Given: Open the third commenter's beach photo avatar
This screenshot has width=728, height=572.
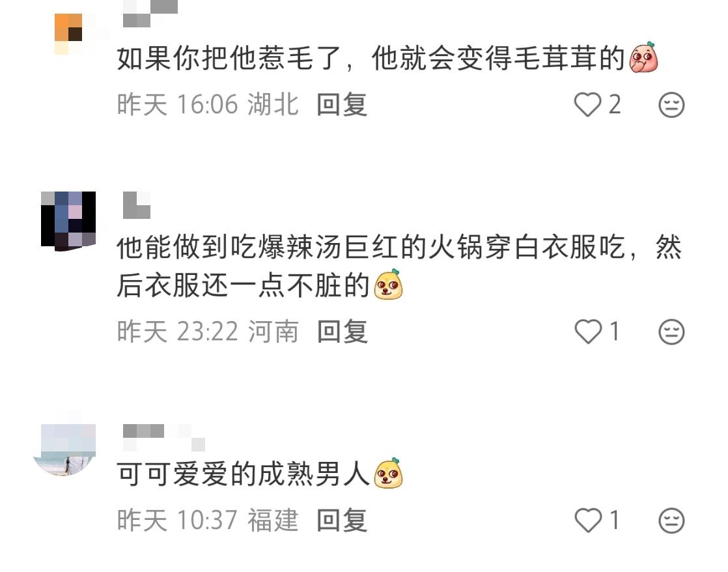Looking at the screenshot, I should coord(66,450).
